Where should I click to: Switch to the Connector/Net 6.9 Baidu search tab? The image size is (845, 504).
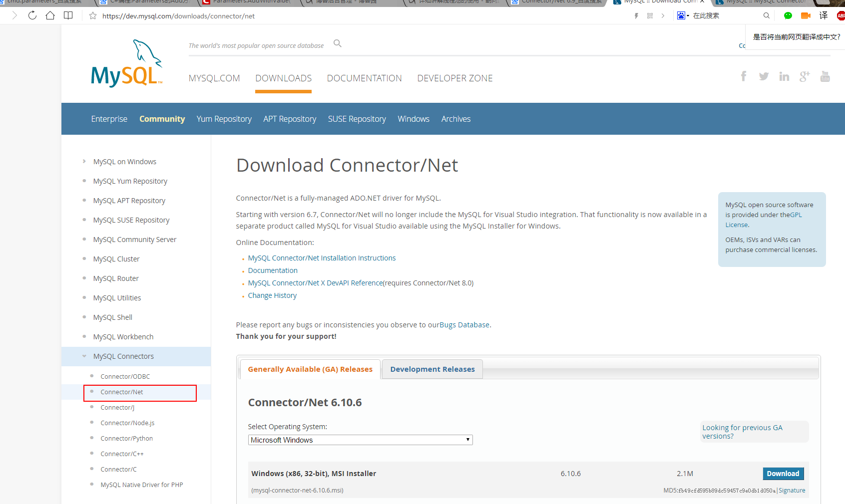[557, 2]
